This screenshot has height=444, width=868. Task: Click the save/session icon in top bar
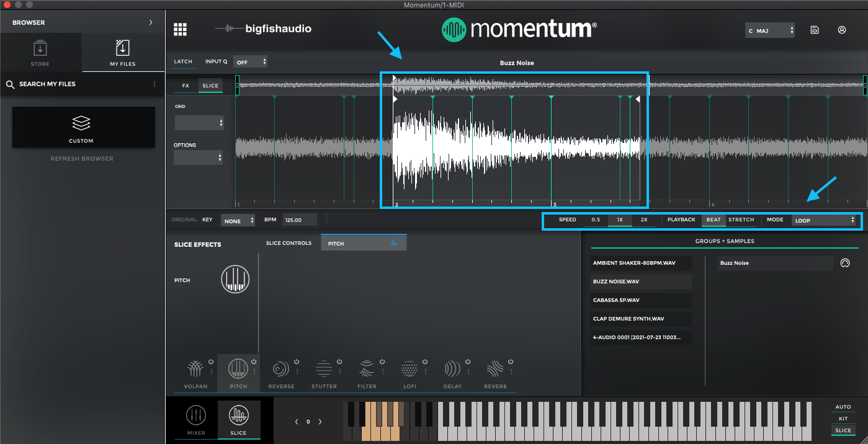pos(815,29)
